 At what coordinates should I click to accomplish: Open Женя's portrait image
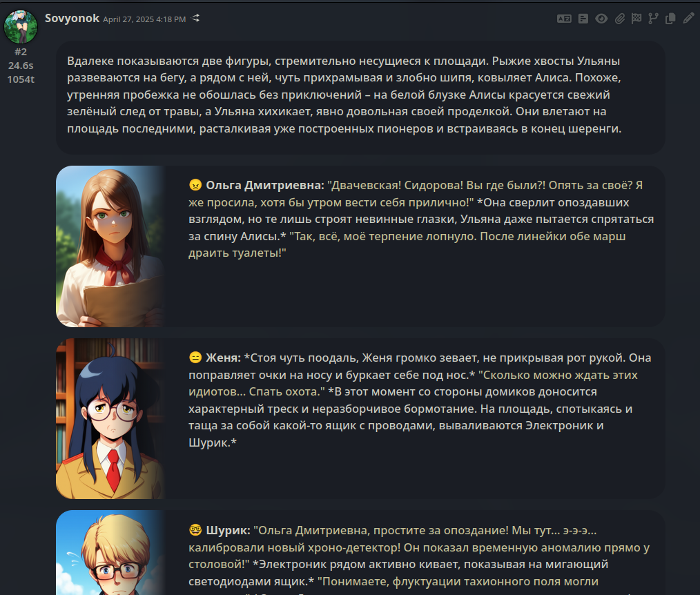[110, 419]
